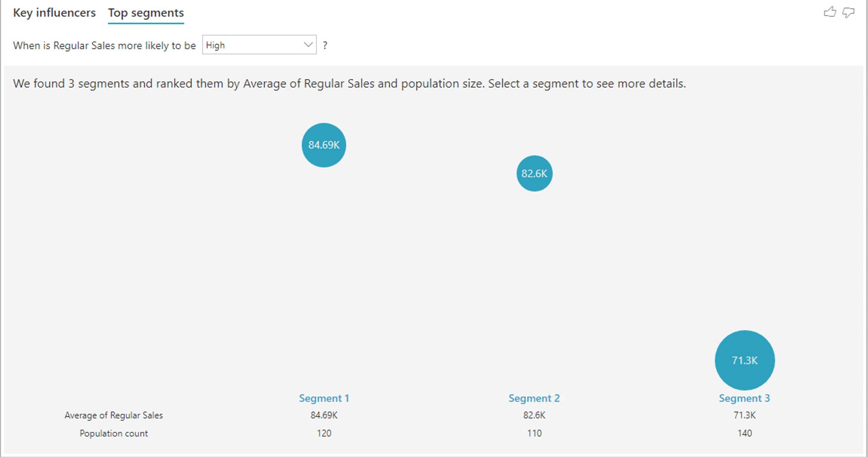
Task: Click the Average of Regular Sales row label
Action: [114, 415]
